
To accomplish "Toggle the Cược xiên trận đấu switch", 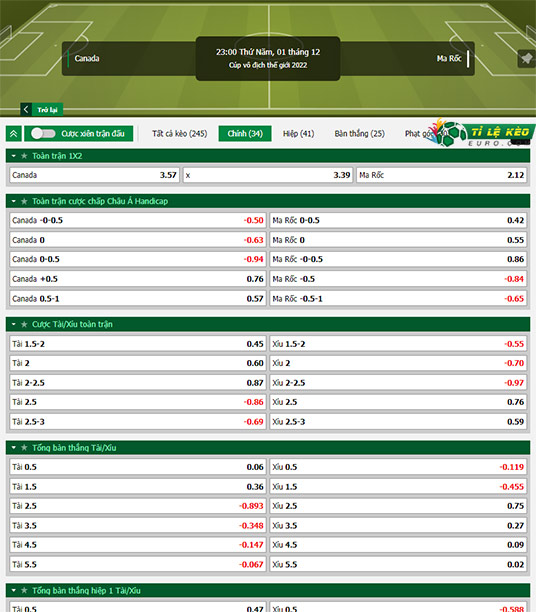I will point(43,134).
